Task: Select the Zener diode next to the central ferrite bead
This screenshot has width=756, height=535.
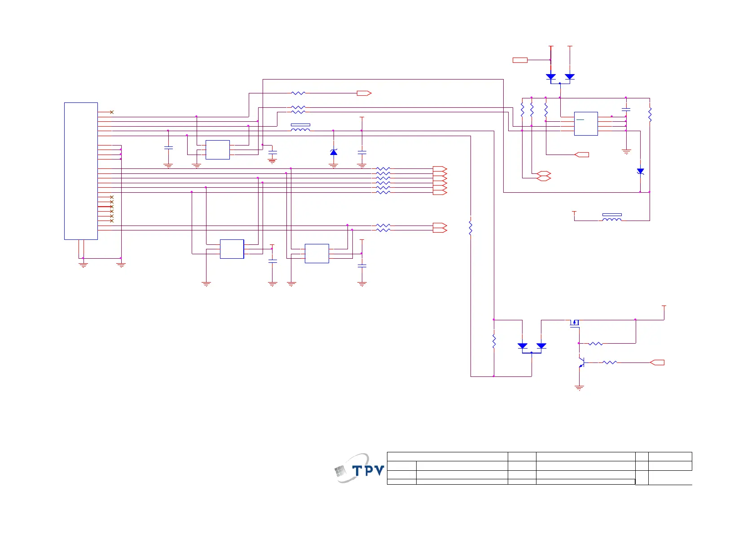Action: pos(334,153)
